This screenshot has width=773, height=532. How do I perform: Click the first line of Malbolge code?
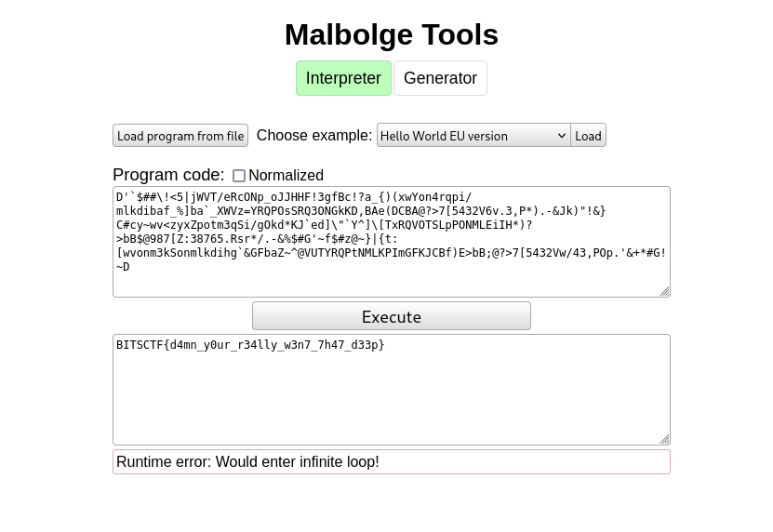click(293, 197)
